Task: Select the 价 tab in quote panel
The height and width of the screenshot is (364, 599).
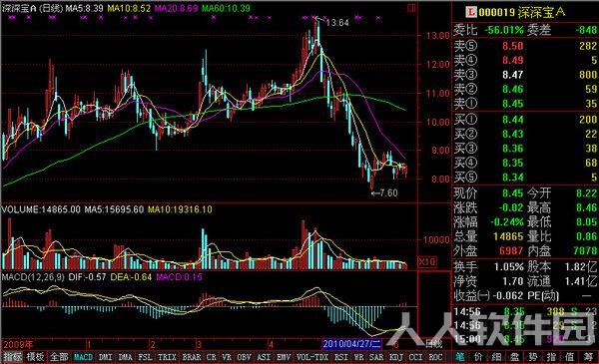Action: [x=478, y=357]
